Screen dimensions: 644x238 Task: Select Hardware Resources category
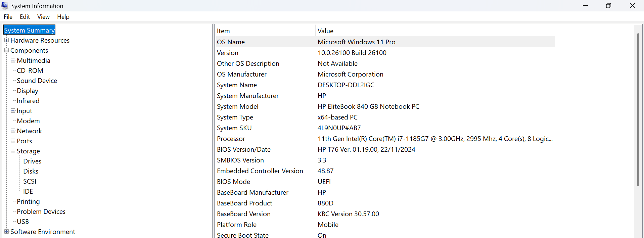pyautogui.click(x=40, y=40)
